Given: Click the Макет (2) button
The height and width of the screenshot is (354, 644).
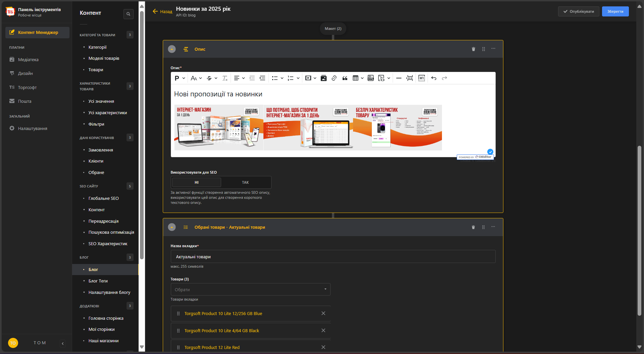Looking at the screenshot, I should [333, 29].
